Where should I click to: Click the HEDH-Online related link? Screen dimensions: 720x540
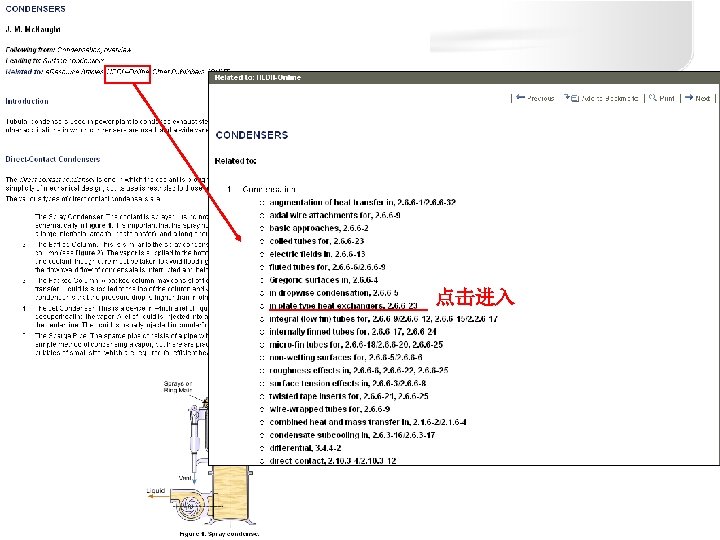128,72
